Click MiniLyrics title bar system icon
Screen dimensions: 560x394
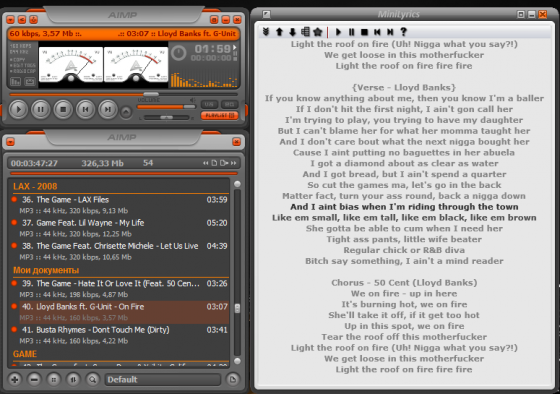(266, 14)
